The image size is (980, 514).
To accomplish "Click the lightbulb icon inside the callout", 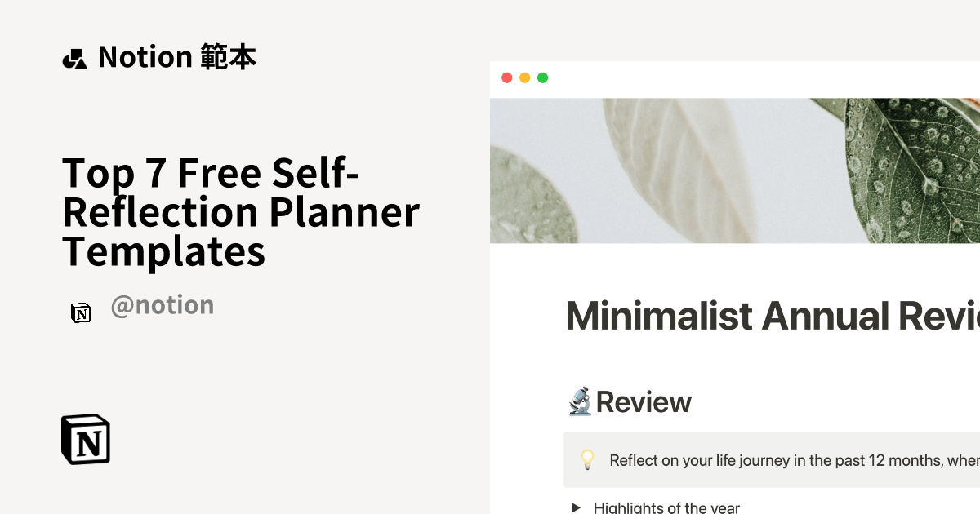I will [x=587, y=460].
